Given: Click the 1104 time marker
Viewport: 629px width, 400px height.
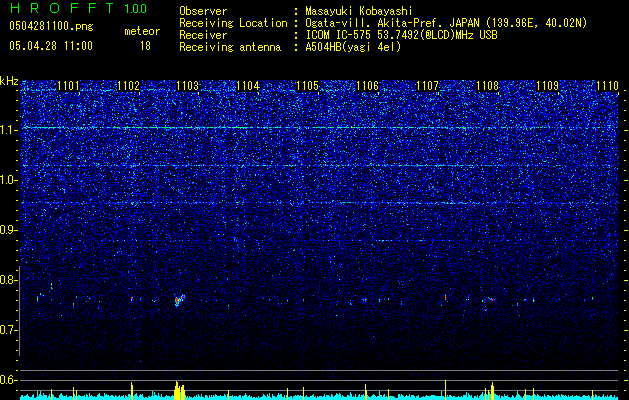Looking at the screenshot, I should click(248, 86).
